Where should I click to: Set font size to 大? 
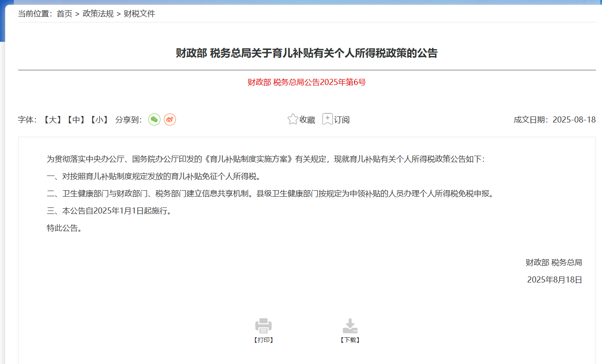[53, 120]
